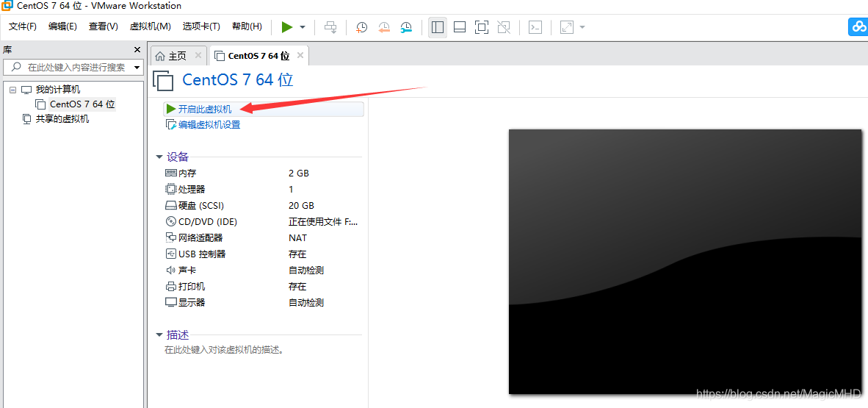Viewport: 868px width, 408px height.
Task: Toggle the thumbnail bar view icon
Action: tap(460, 27)
